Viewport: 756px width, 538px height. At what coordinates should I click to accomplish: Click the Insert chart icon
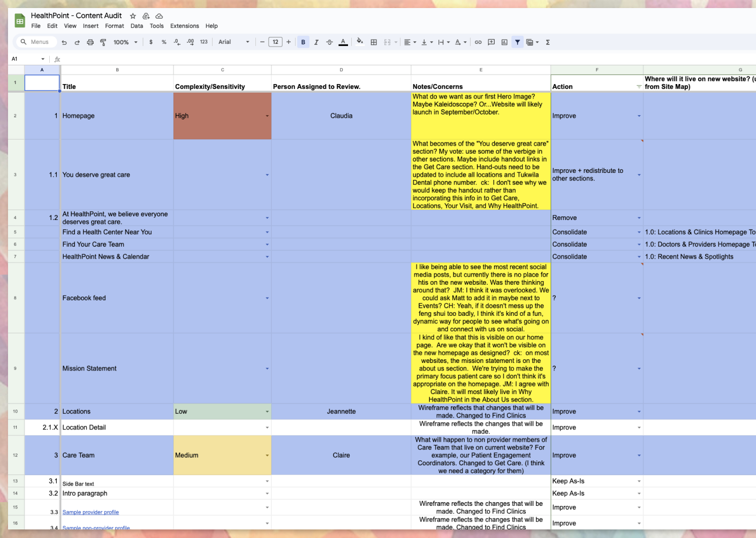(504, 42)
